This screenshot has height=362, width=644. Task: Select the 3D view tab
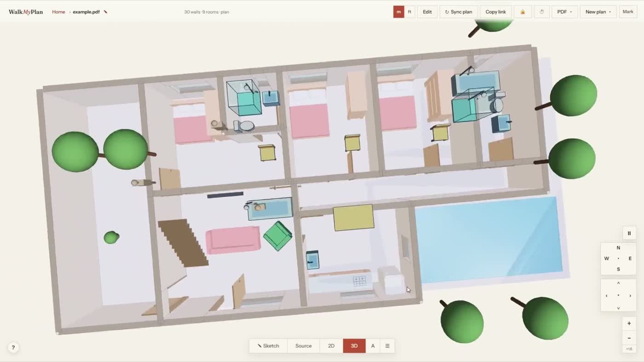(x=354, y=346)
